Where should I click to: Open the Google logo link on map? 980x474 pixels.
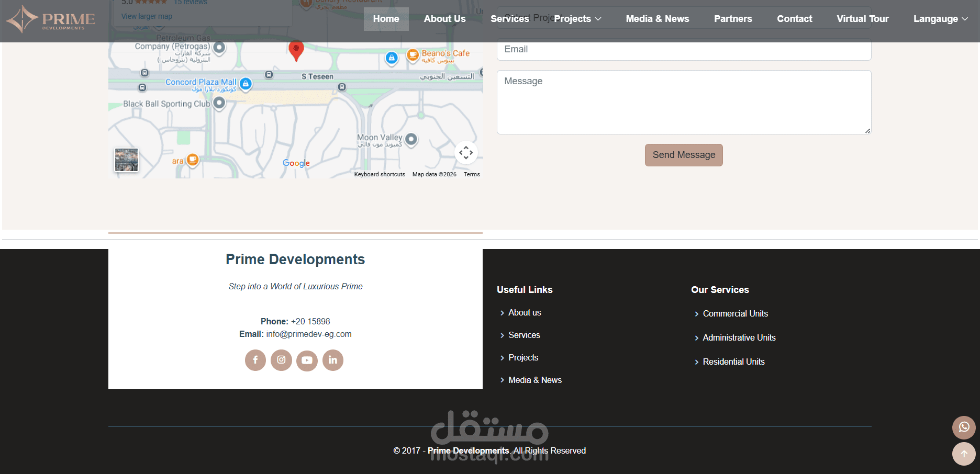point(296,163)
